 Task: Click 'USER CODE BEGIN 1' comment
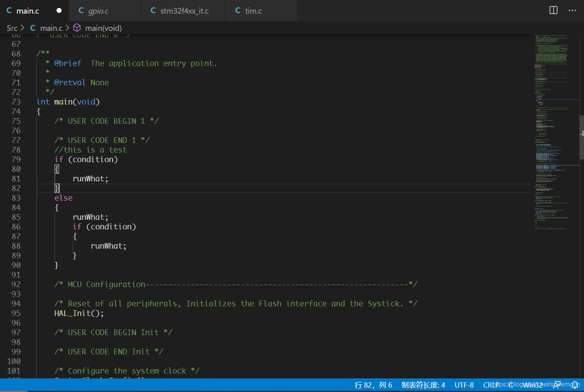coord(106,121)
